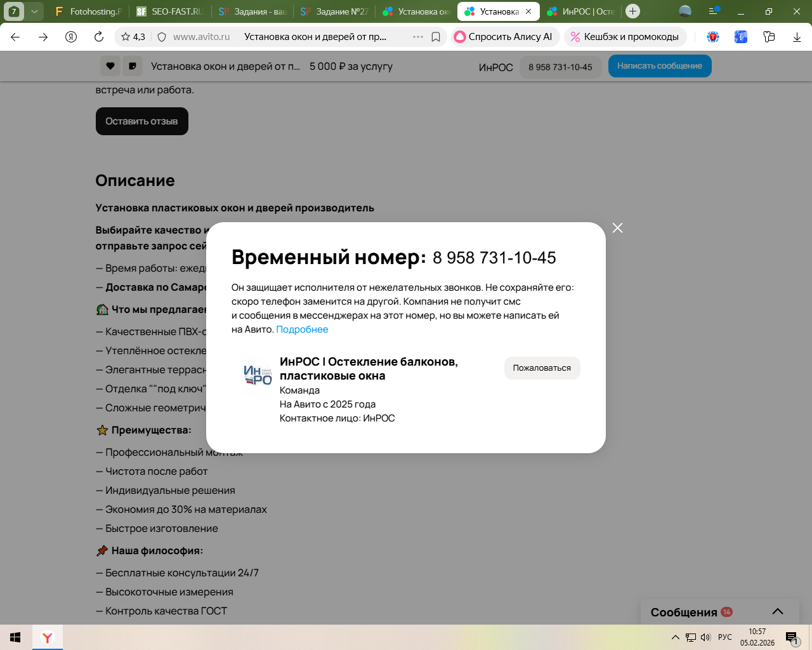Close the temporary number popup
This screenshot has width=812, height=650.
tap(617, 228)
